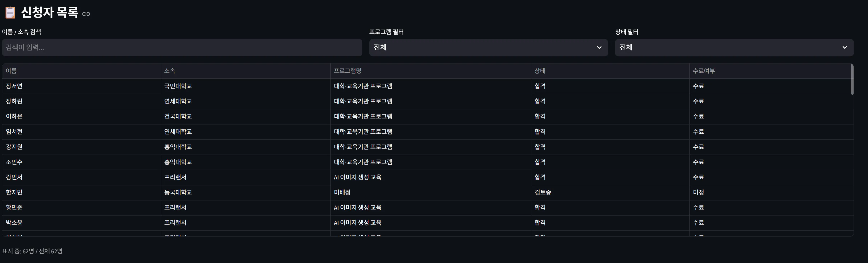The height and width of the screenshot is (263, 868).
Task: Focus the 이름 / 소속 검색 input field
Action: pos(182,48)
